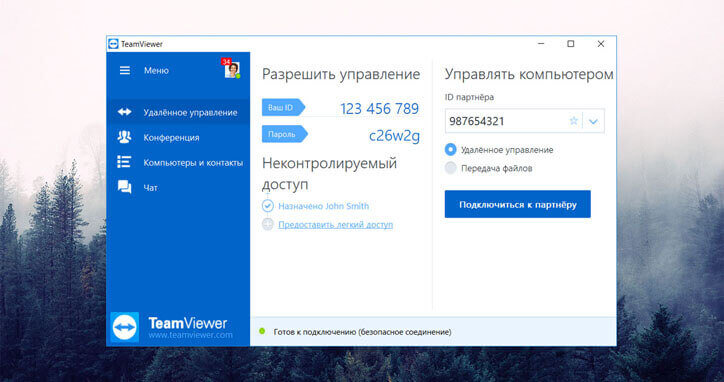Viewport: 724px width, 382px height.
Task: Click the Пароль label tag
Action: click(284, 134)
